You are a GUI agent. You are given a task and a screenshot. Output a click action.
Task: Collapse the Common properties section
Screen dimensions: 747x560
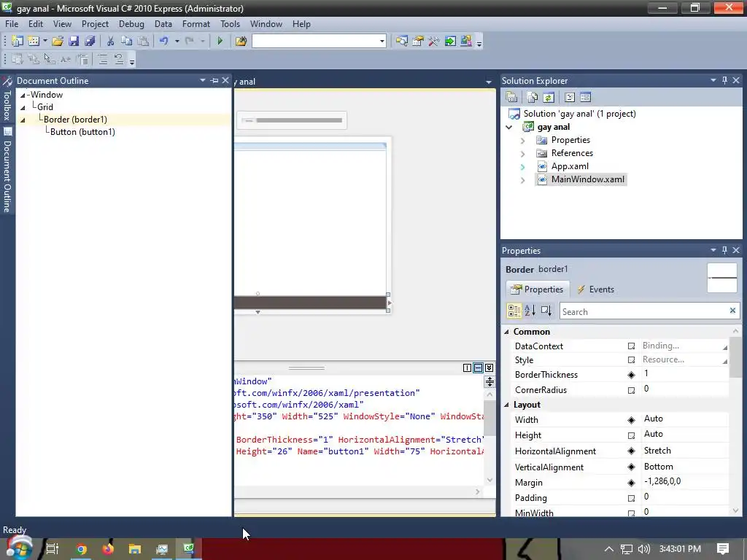[506, 332]
